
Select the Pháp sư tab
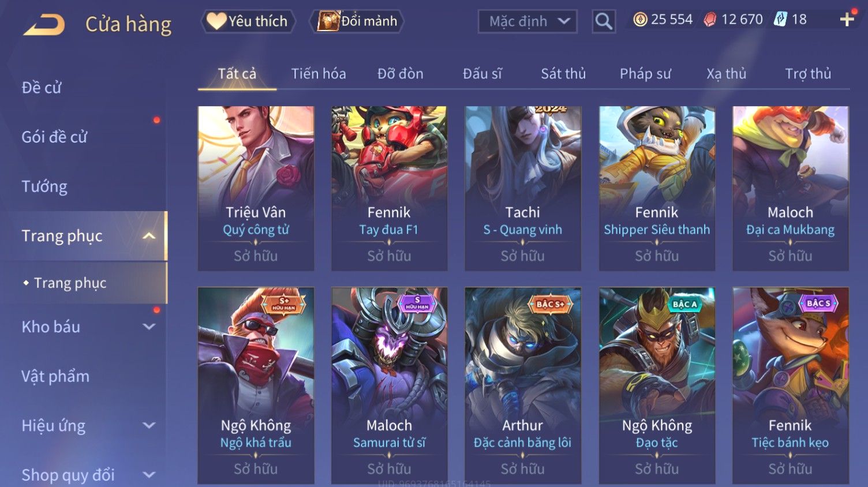pyautogui.click(x=645, y=74)
